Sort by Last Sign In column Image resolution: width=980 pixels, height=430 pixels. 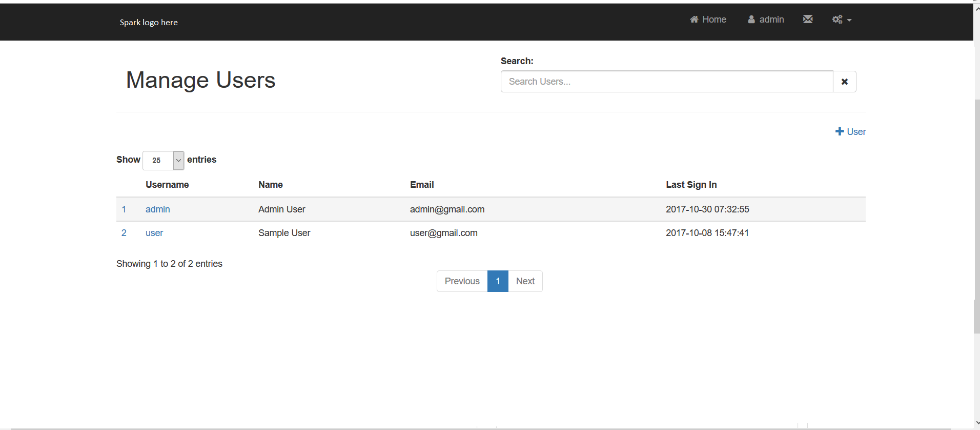click(x=691, y=185)
